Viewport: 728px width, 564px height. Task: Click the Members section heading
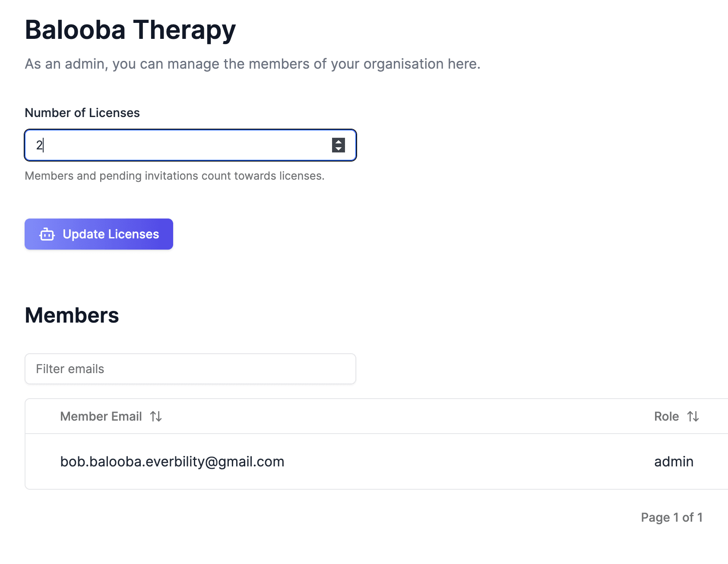point(72,315)
